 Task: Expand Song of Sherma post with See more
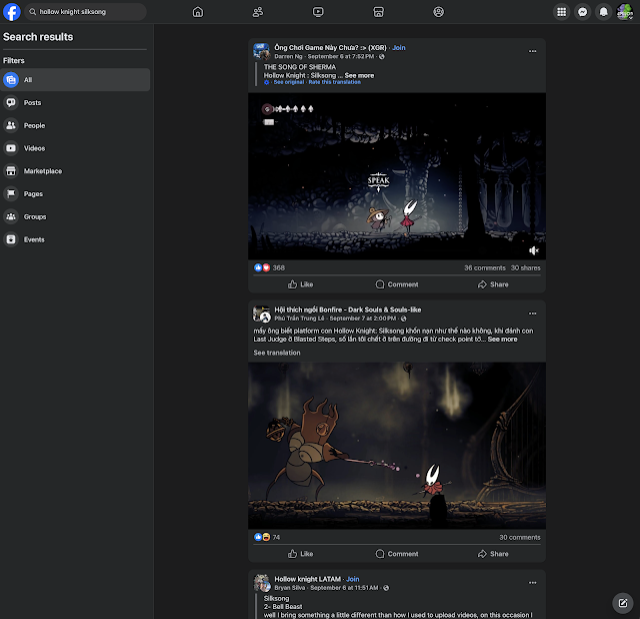[359, 75]
